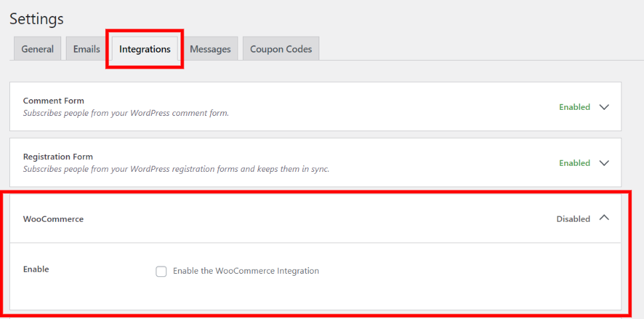This screenshot has height=319, width=644.
Task: Switch to the General tab
Action: coord(37,49)
